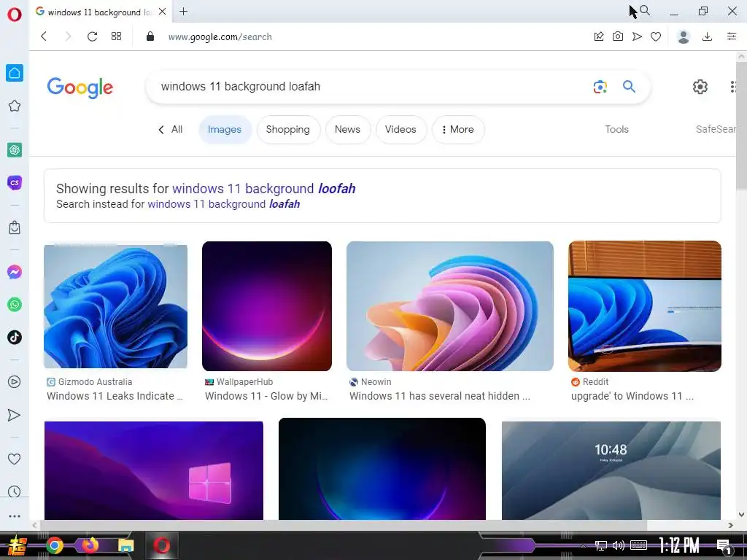747x560 pixels.
Task: Search tabs with magnifier icon
Action: 645,10
